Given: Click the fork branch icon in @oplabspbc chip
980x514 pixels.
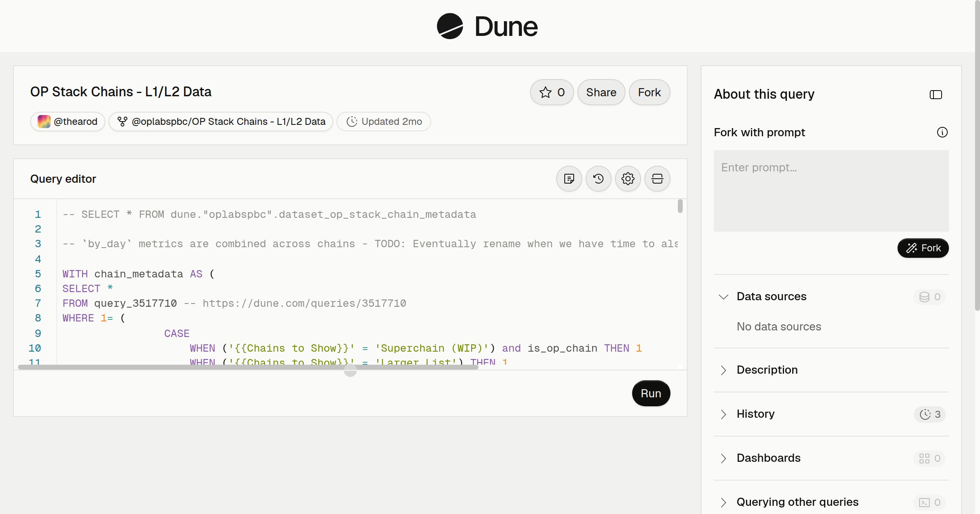Looking at the screenshot, I should click(x=122, y=122).
